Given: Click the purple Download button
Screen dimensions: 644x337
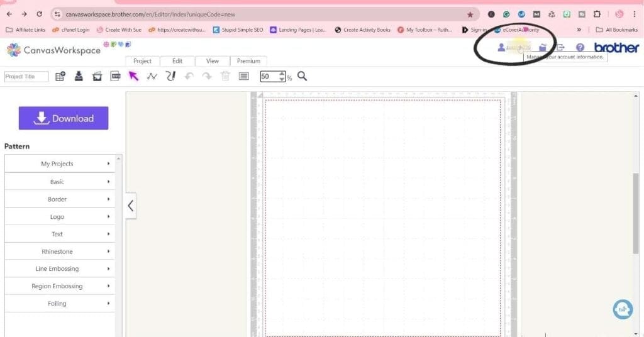Looking at the screenshot, I should (x=64, y=118).
